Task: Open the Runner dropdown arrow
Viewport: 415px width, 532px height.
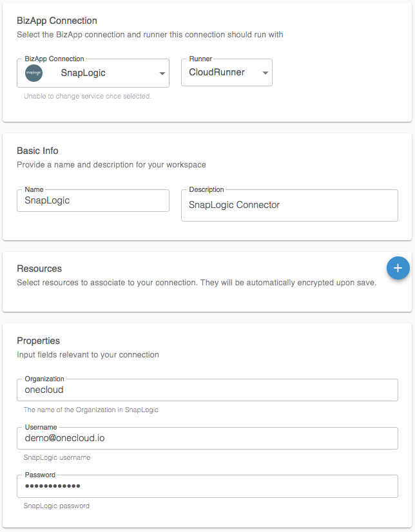Action: click(265, 73)
